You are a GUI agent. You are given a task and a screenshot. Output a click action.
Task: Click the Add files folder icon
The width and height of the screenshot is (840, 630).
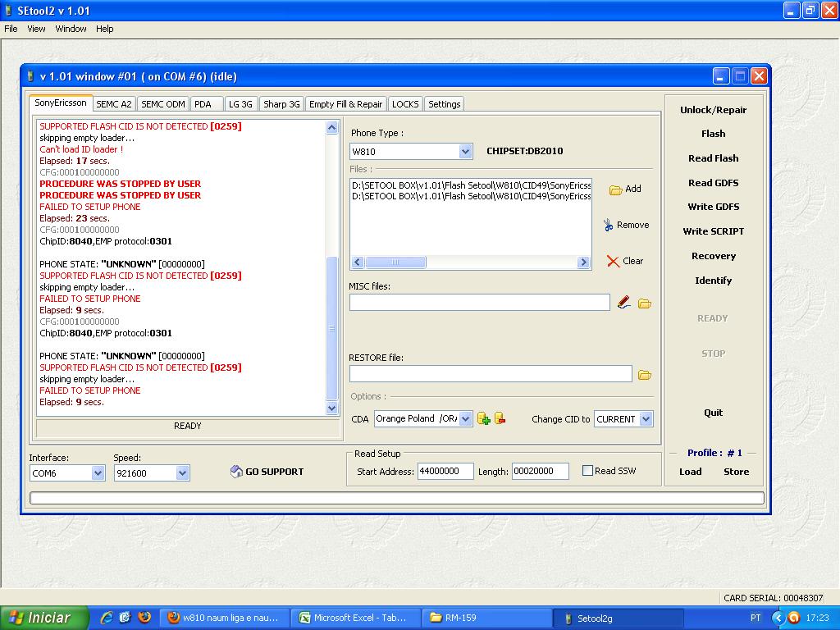point(615,189)
